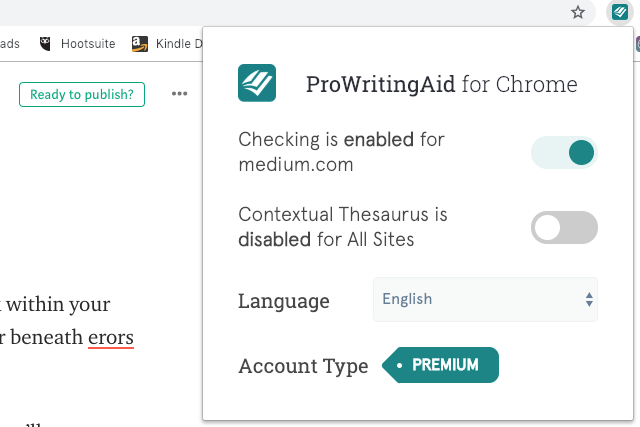This screenshot has width=640, height=427.
Task: Open the Amazon Kindle bookmark icon
Action: coord(140,44)
